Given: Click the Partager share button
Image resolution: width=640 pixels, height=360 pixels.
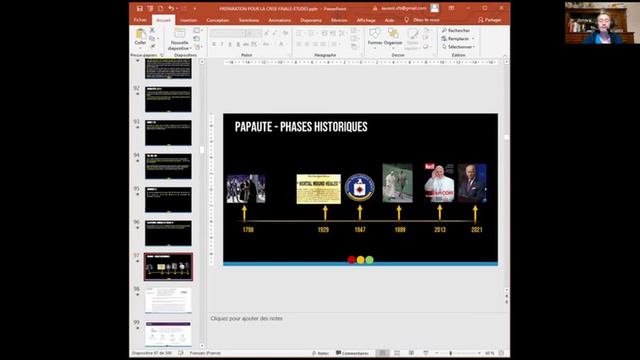Looking at the screenshot, I should [489, 20].
